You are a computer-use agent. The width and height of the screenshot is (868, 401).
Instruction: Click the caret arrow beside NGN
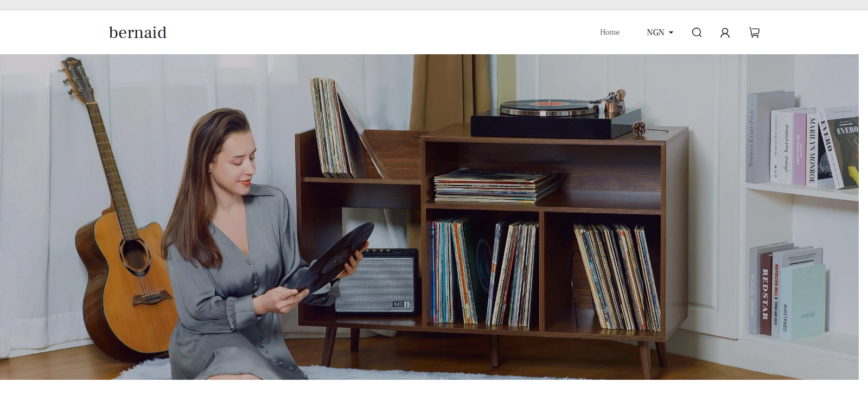pyautogui.click(x=671, y=33)
